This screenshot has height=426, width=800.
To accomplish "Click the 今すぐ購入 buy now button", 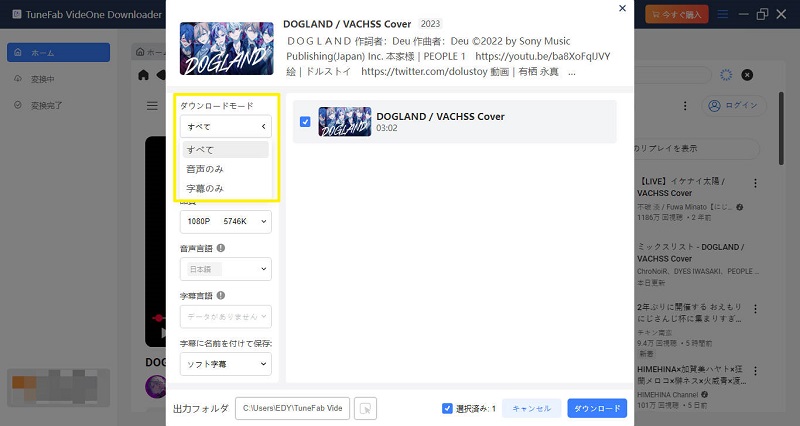I will (677, 14).
